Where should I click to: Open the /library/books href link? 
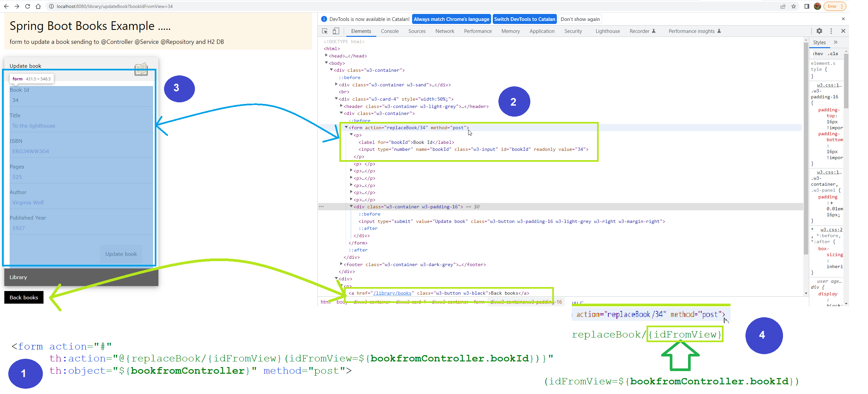click(392, 293)
